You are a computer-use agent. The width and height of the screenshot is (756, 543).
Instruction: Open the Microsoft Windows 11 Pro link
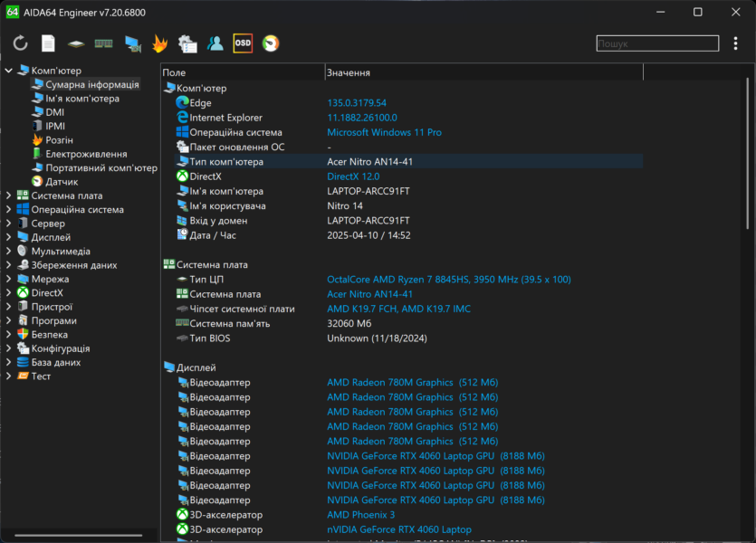click(x=384, y=132)
